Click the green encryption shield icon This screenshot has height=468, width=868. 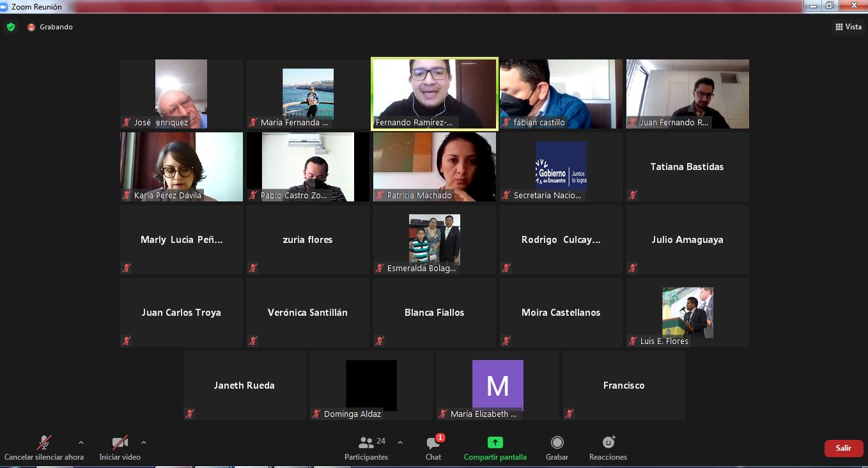click(11, 27)
